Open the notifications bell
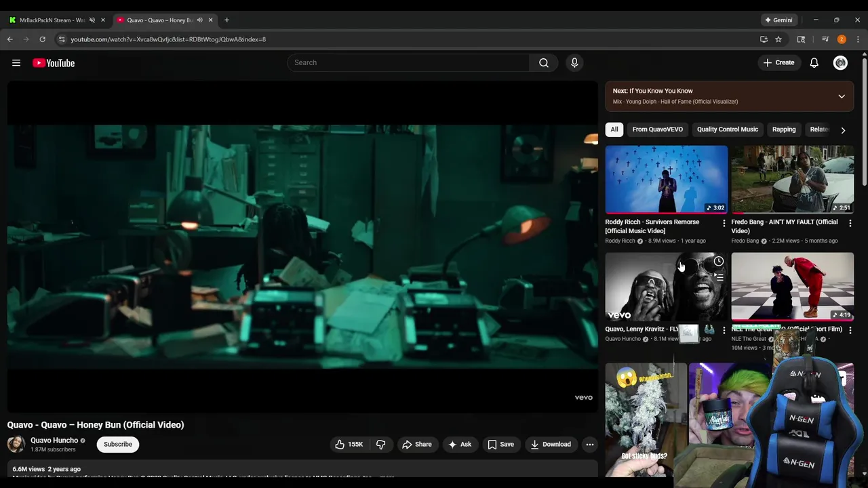The image size is (868, 488). click(814, 62)
